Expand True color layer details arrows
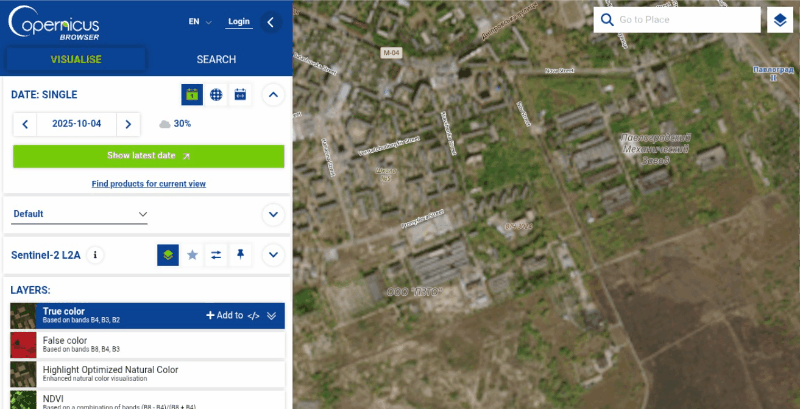This screenshot has width=800, height=409. pos(271,316)
